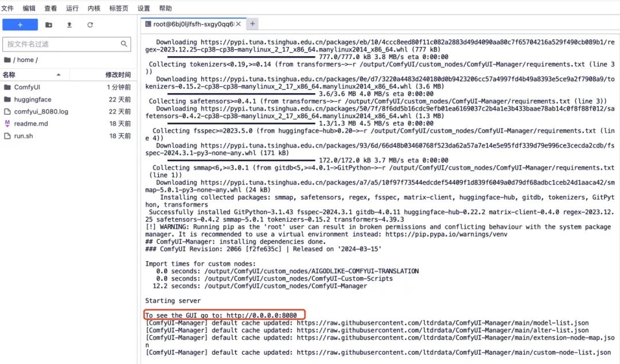Click the search magnifier in the filter box
This screenshot has width=620, height=364.
[x=124, y=44]
